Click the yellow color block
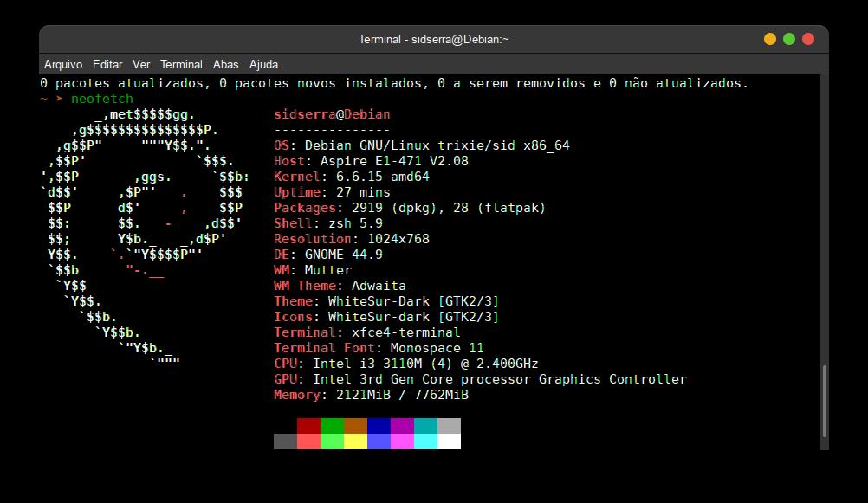This screenshot has height=503, width=868. [x=355, y=441]
